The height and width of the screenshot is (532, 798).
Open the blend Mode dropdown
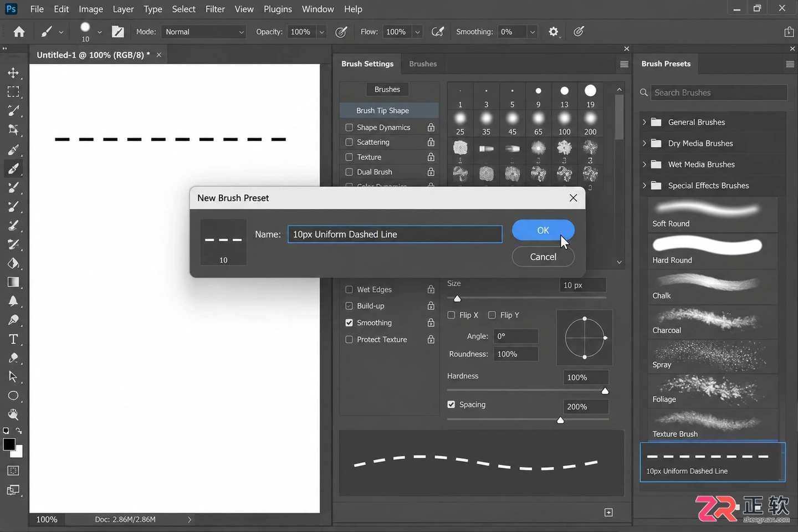204,32
